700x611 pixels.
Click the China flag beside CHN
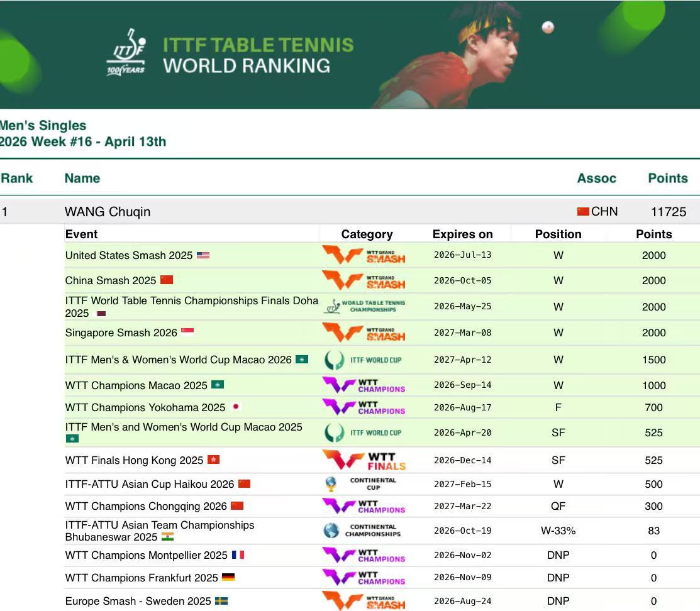point(583,211)
